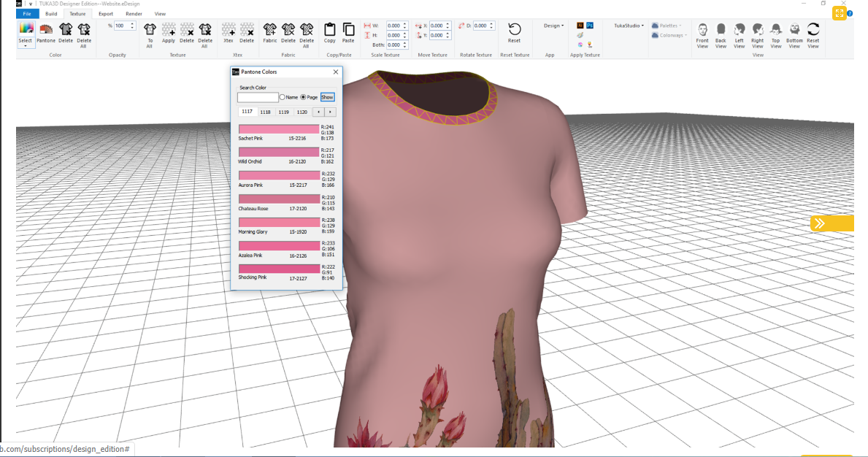Viewport: 868px width, 457px height.
Task: Pick the Shocking Pink color swatch
Action: pyautogui.click(x=280, y=269)
